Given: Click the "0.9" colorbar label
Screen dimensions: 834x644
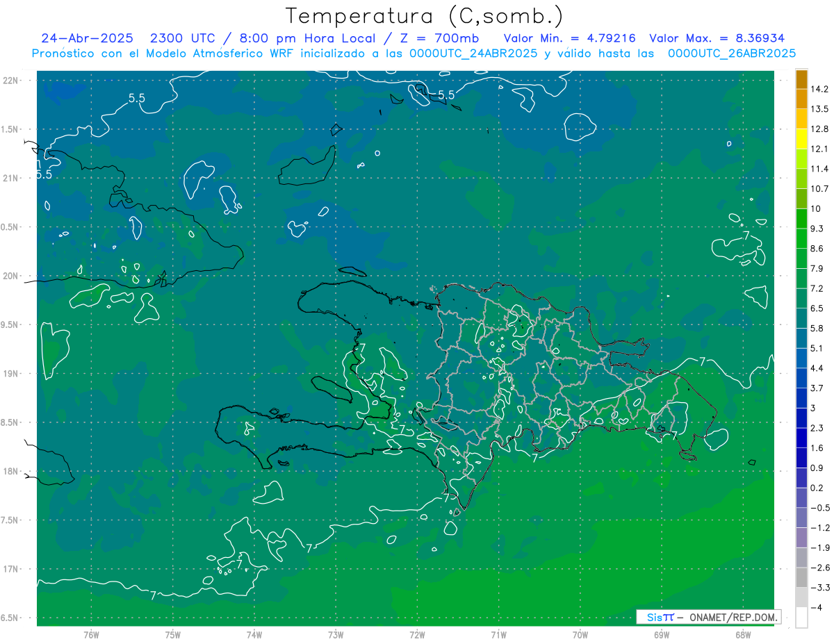Looking at the screenshot, I should (x=817, y=468).
